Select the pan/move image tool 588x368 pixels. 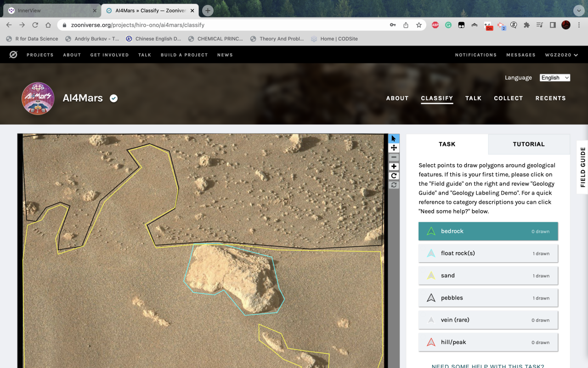(x=394, y=148)
